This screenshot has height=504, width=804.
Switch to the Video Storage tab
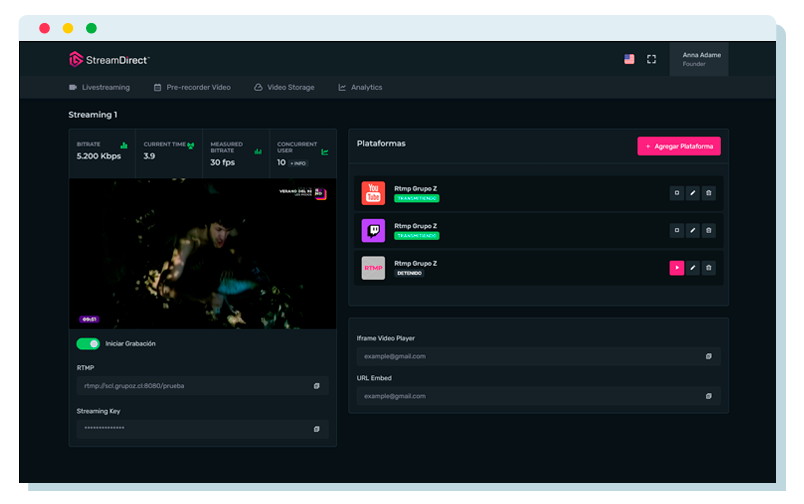tap(284, 88)
